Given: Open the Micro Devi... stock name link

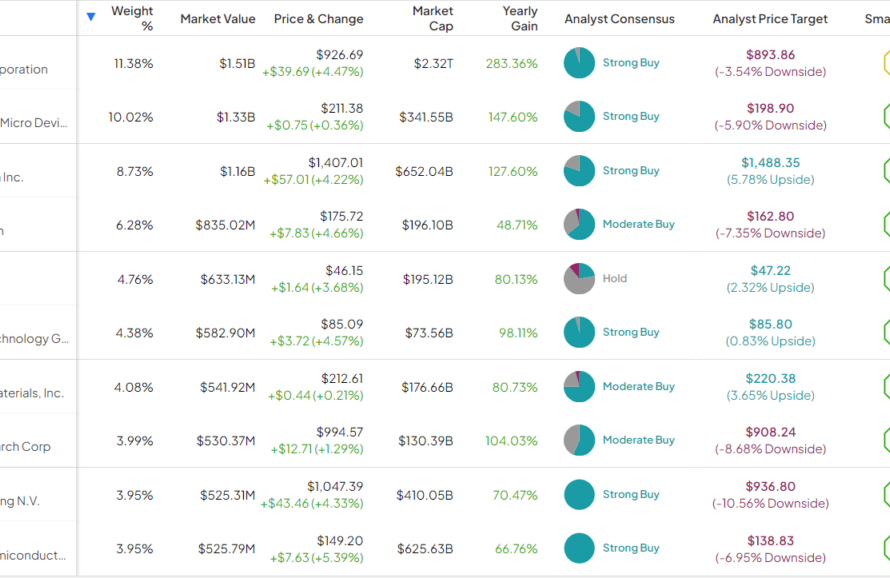Looking at the screenshot, I should (x=34, y=123).
